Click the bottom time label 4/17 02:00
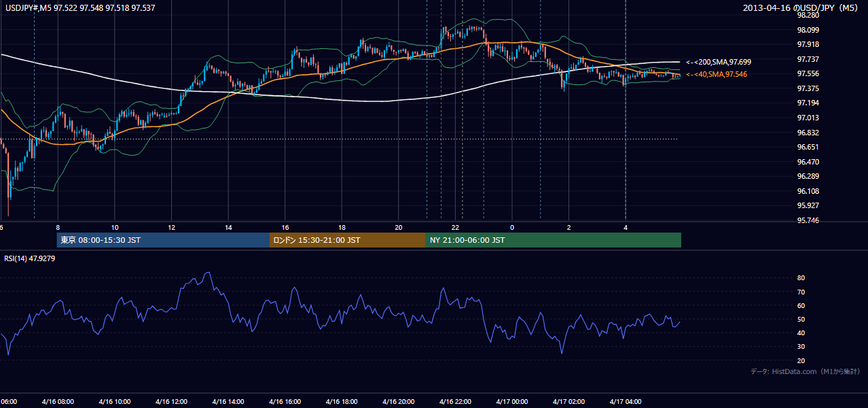The height and width of the screenshot is (408, 868). pyautogui.click(x=568, y=402)
